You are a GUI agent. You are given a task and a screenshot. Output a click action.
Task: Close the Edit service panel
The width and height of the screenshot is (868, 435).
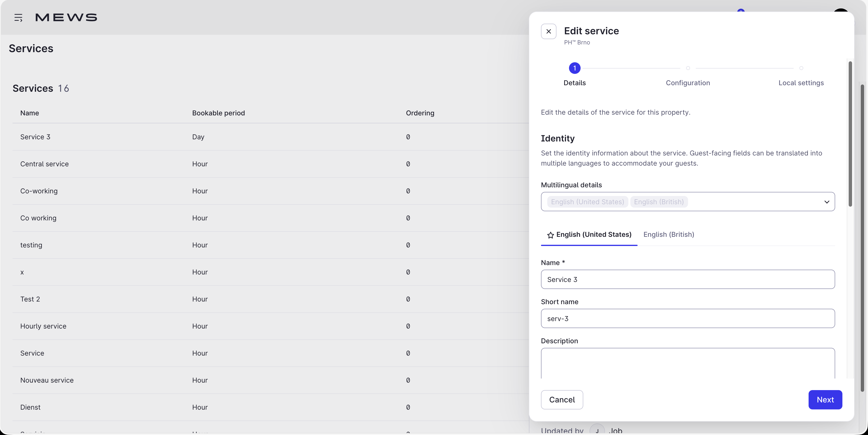548,31
